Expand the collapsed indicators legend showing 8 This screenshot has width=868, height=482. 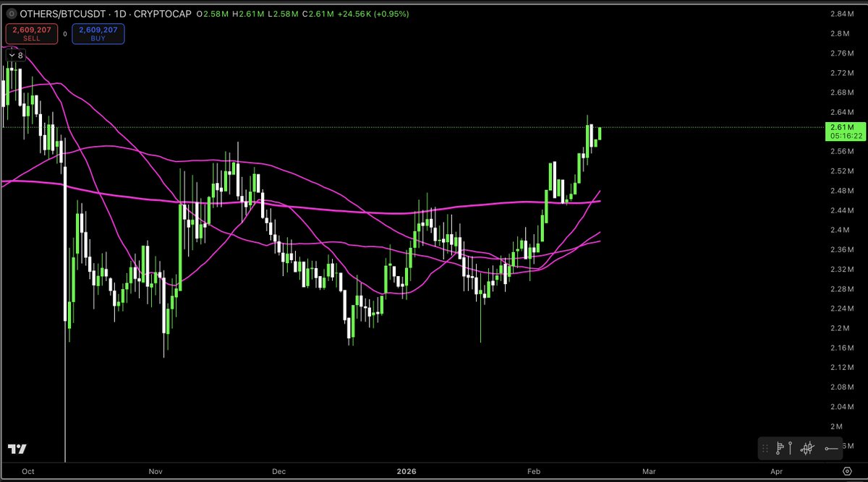[x=16, y=55]
